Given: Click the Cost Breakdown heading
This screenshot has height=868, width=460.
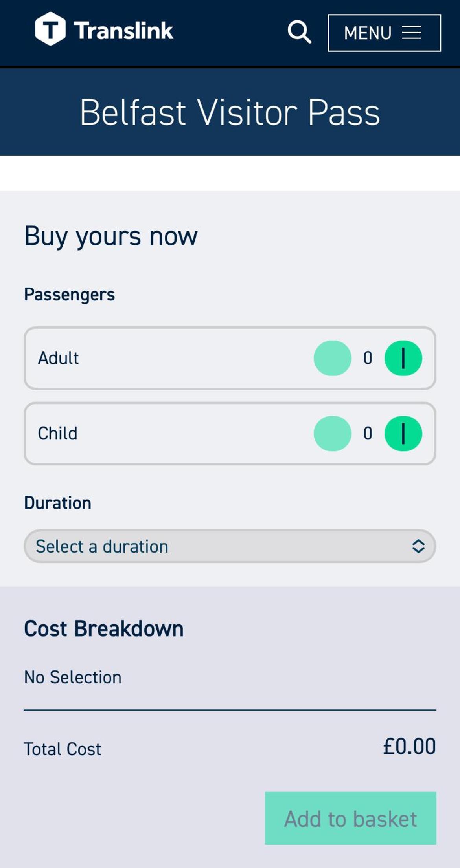Looking at the screenshot, I should coord(104,629).
